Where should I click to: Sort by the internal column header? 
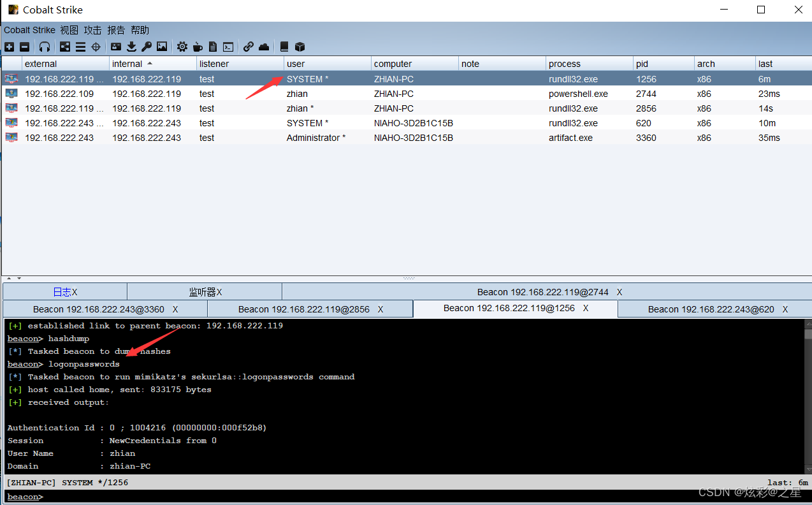pyautogui.click(x=153, y=64)
